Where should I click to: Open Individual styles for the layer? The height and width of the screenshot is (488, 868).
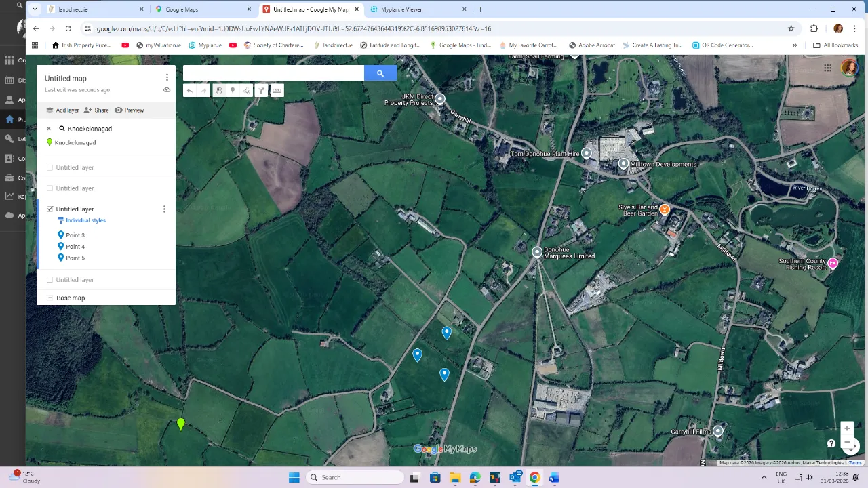coord(85,220)
